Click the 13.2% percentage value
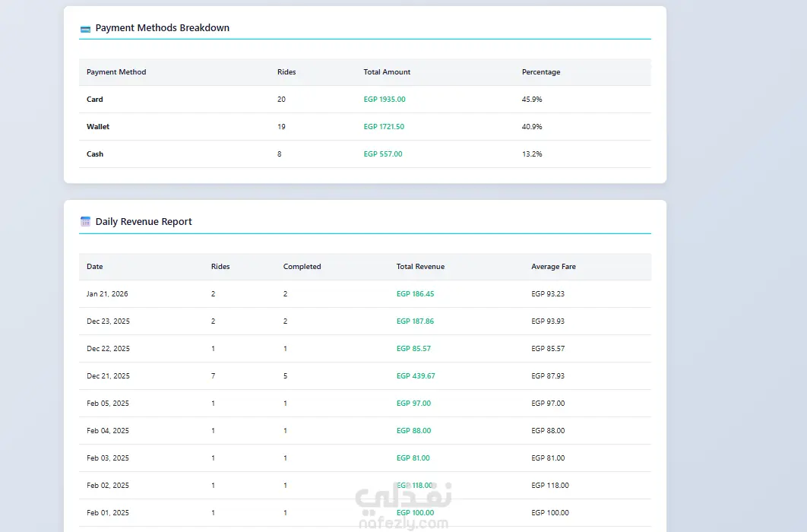The width and height of the screenshot is (807, 532). [532, 154]
